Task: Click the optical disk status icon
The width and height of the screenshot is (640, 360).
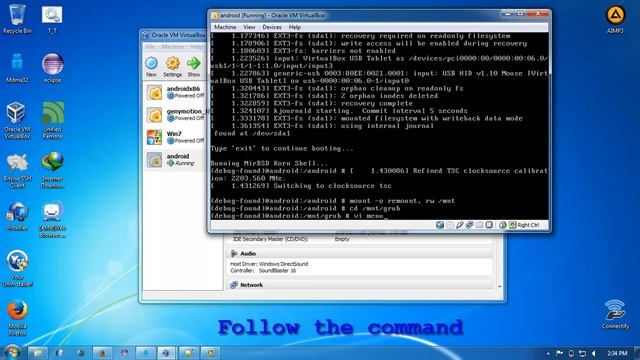Action: click(x=450, y=225)
